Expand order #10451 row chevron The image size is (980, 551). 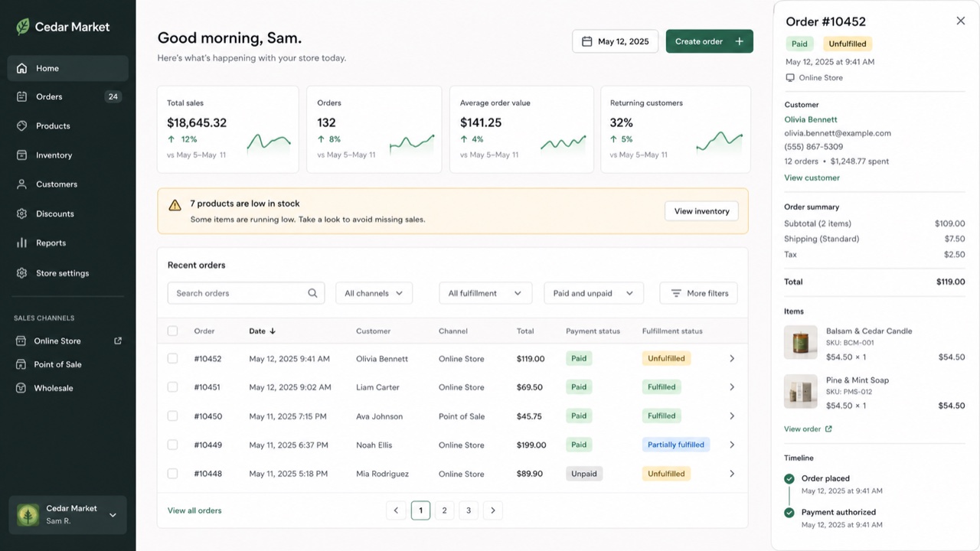(x=732, y=387)
